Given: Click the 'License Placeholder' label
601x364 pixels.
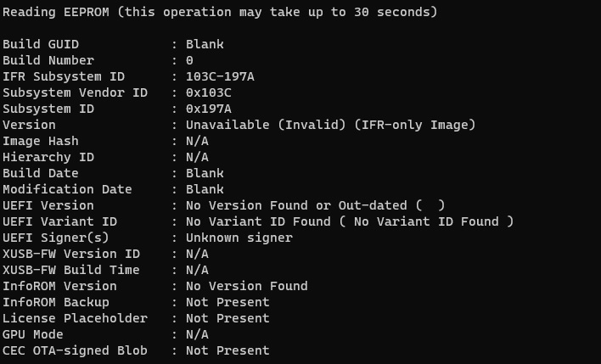Looking at the screenshot, I should 75,318.
